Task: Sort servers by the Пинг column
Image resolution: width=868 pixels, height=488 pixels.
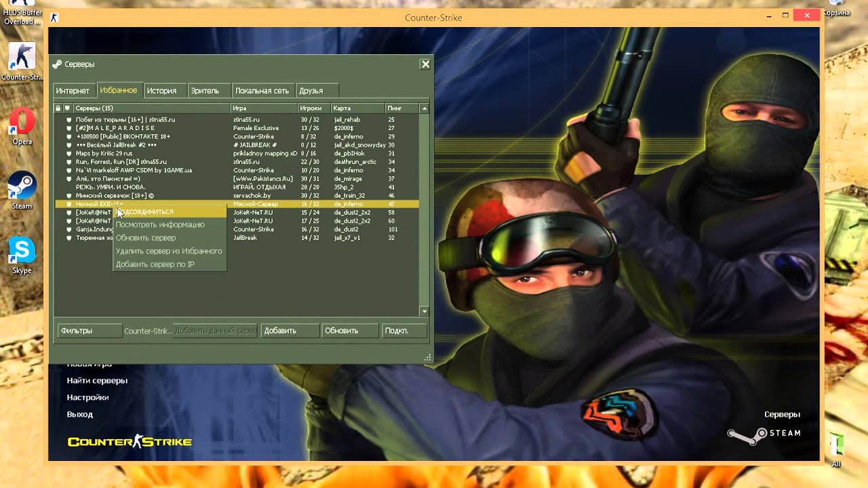Action: (403, 108)
